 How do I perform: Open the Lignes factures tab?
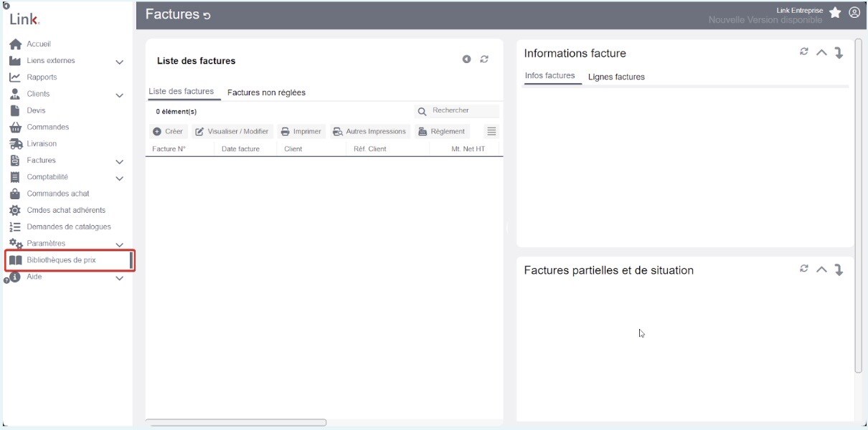616,77
